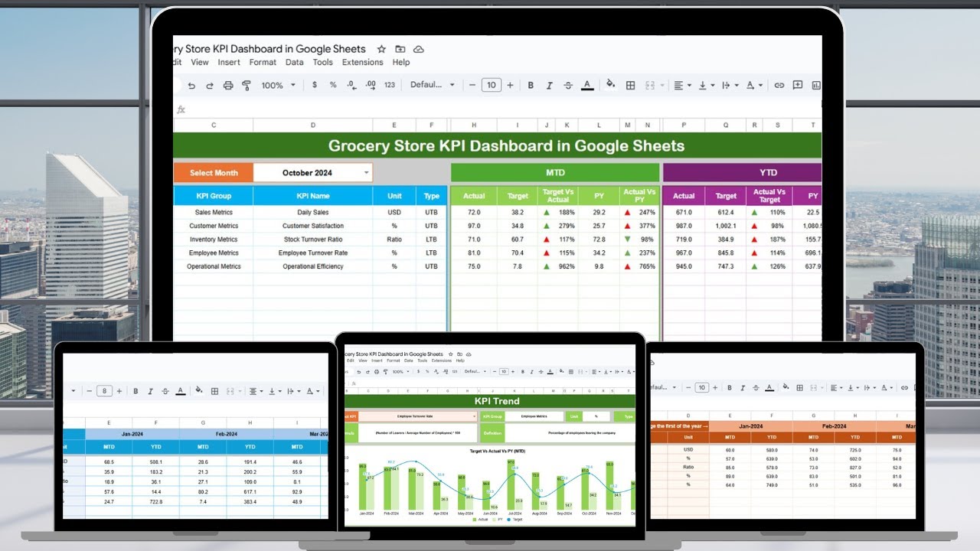
Task: Open Tools menu on main screen
Action: coord(323,63)
